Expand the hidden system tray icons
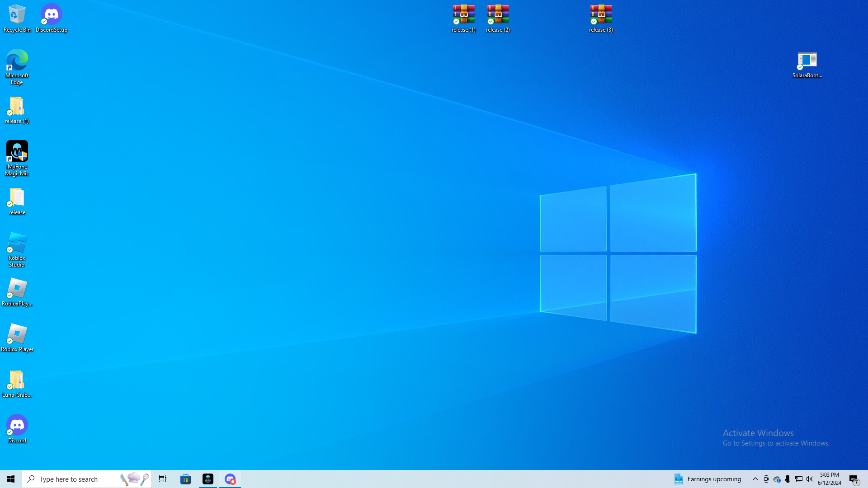Viewport: 868px width, 488px height. tap(755, 479)
